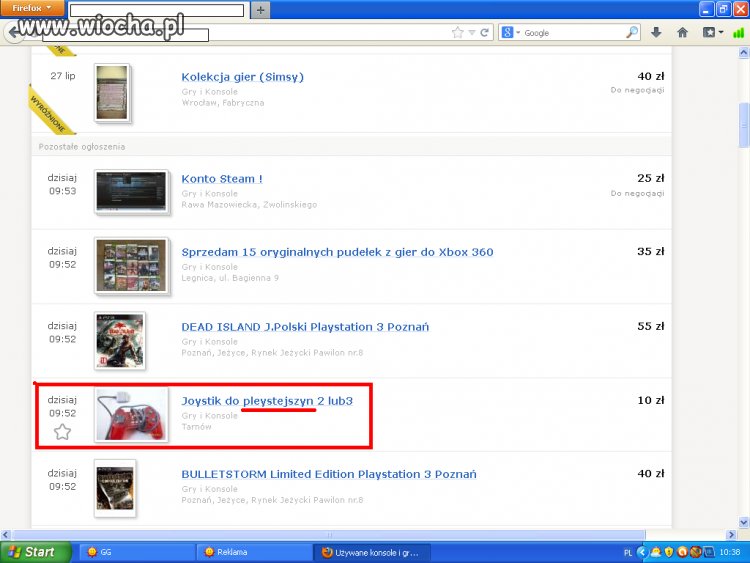The image size is (750, 563).
Task: Click the GG sun tray icon
Action: point(656,552)
